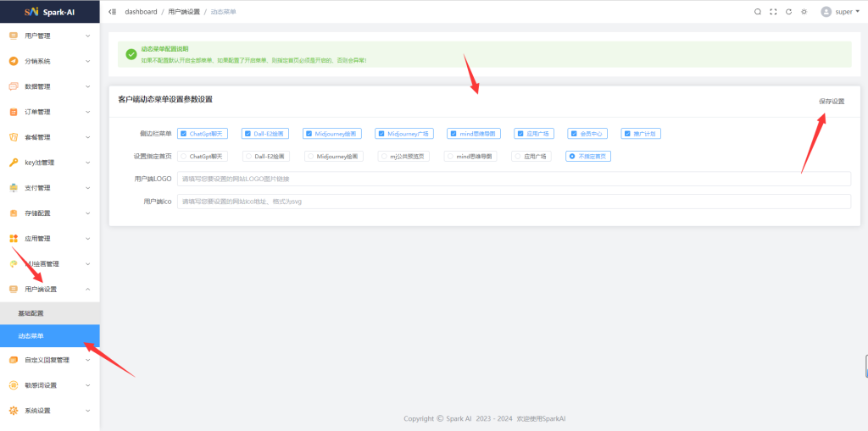The image size is (868, 431).
Task: Switch theme with the sun icon
Action: tap(804, 12)
